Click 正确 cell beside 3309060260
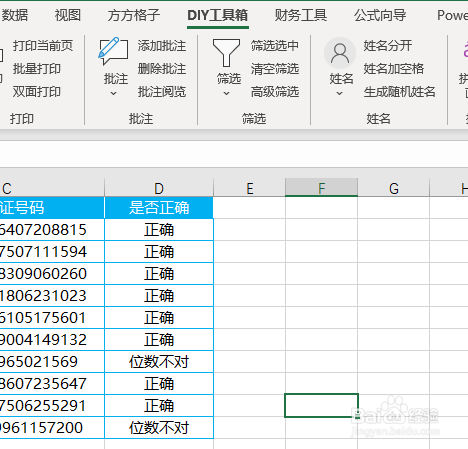The image size is (468, 449). (x=159, y=274)
